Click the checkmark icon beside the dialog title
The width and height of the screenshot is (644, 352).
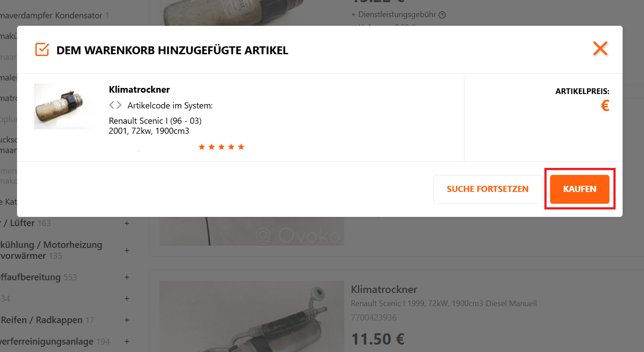(42, 50)
